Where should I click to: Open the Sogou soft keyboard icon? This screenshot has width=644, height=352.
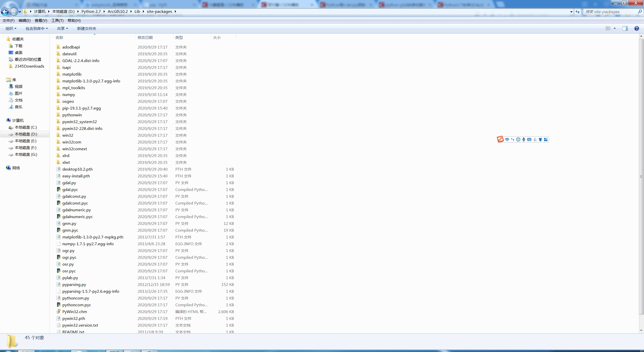(x=529, y=139)
